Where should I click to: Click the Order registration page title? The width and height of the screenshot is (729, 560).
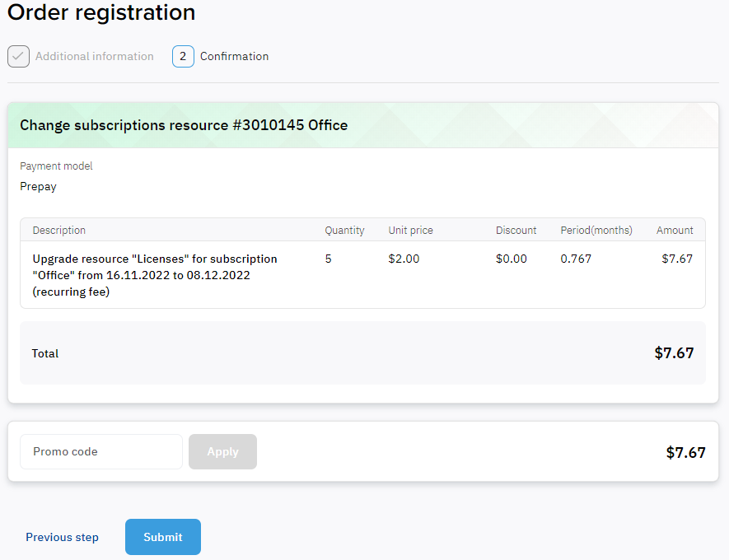[100, 12]
